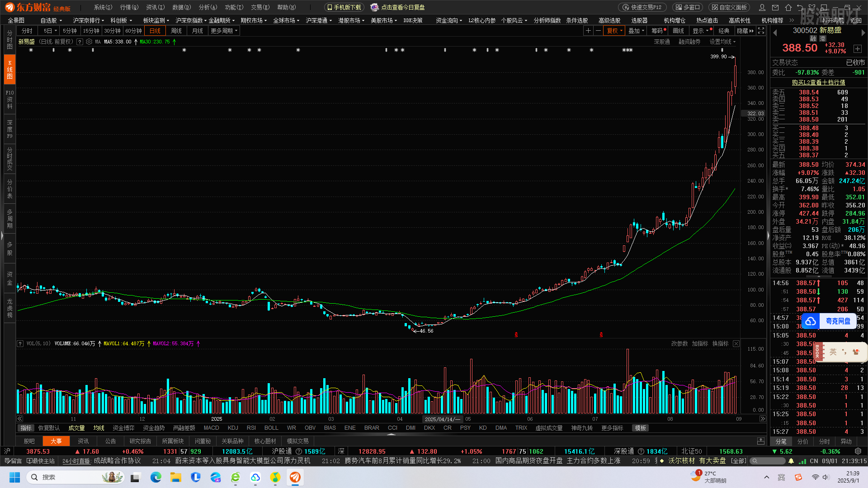Open the mail envelope icon in the title bar
The width and height of the screenshot is (868, 488).
[x=775, y=7]
